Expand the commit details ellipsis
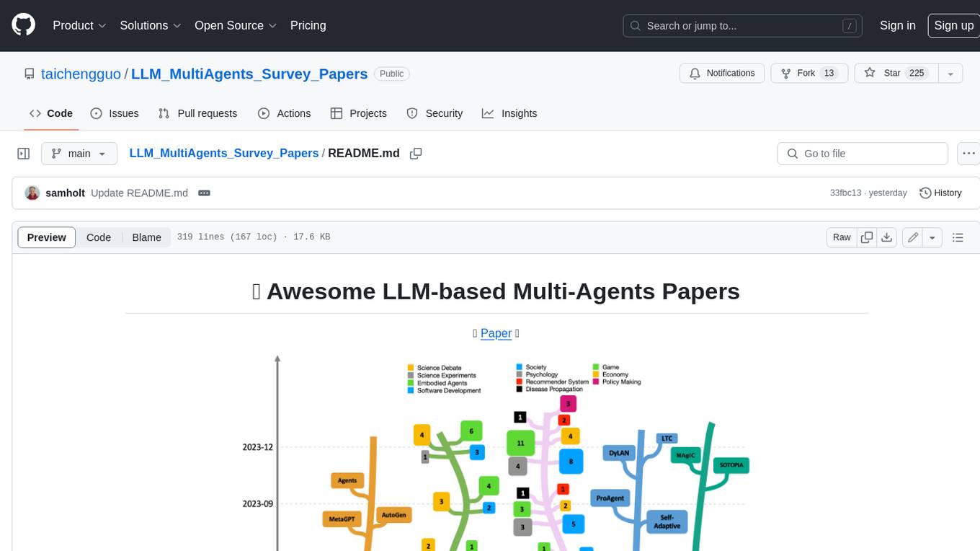 coord(204,193)
